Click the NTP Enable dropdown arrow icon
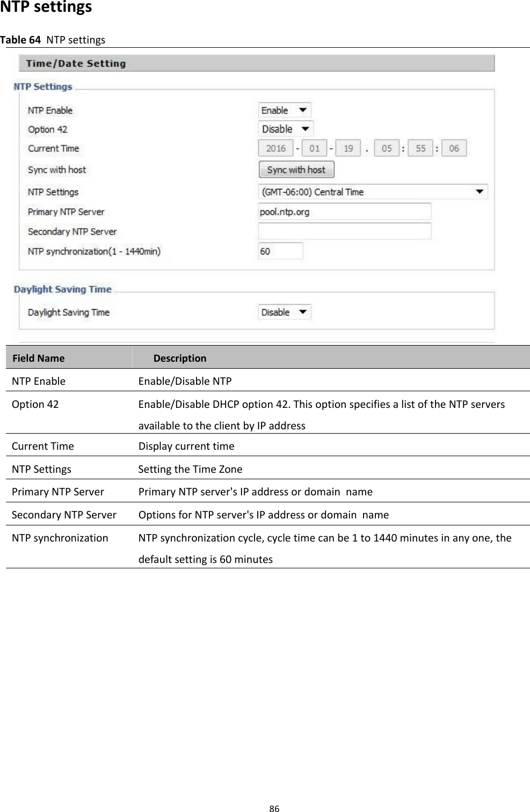Viewport: 530px width, 812px height. coord(303,110)
